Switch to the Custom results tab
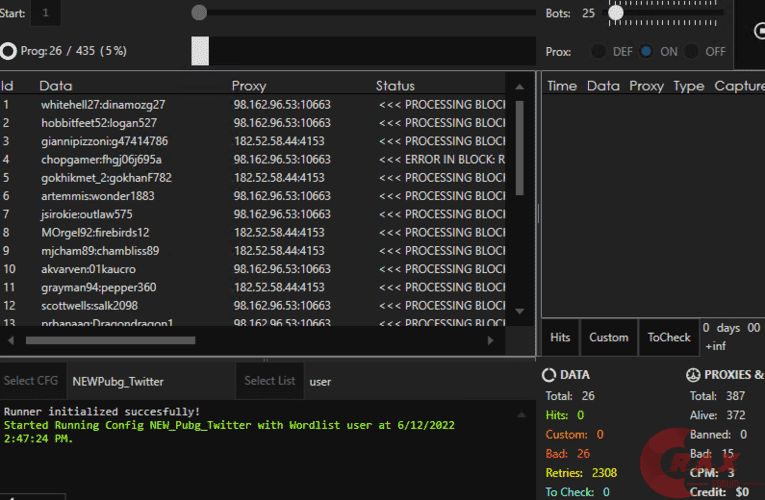This screenshot has height=500, width=765. click(x=608, y=337)
